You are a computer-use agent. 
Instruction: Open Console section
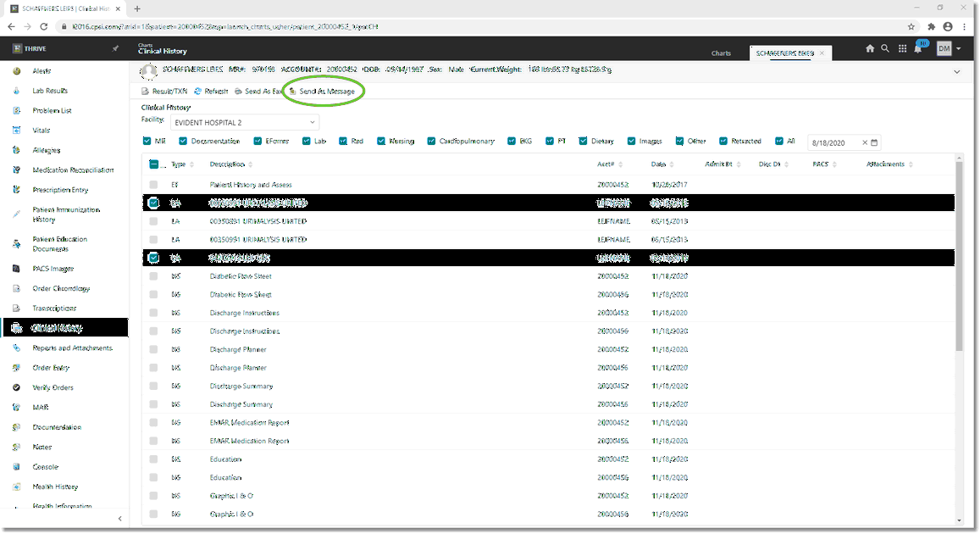pos(45,467)
